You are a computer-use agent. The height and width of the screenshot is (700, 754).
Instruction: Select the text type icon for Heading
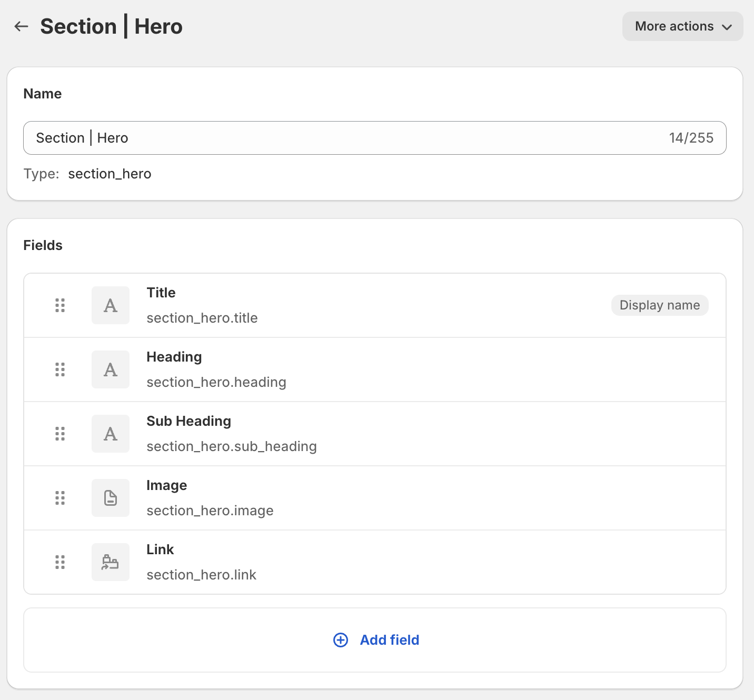pos(111,369)
